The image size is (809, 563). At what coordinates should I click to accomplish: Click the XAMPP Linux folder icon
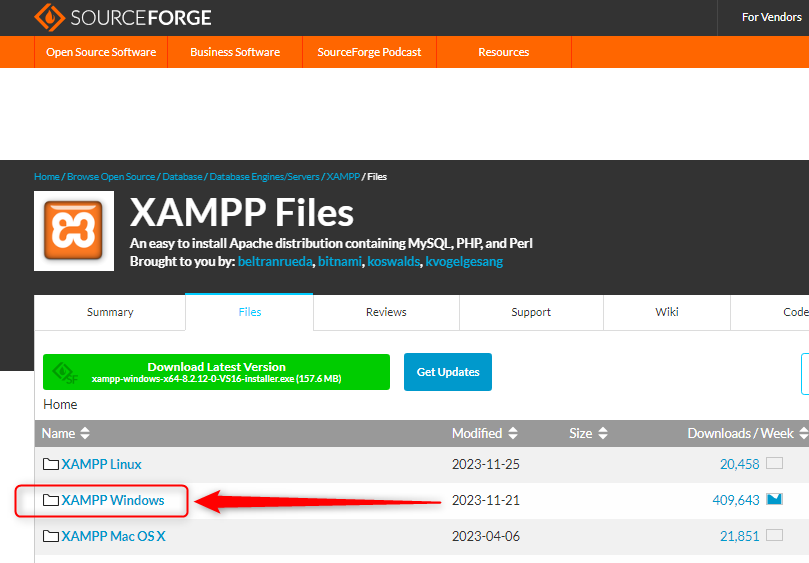tap(51, 464)
